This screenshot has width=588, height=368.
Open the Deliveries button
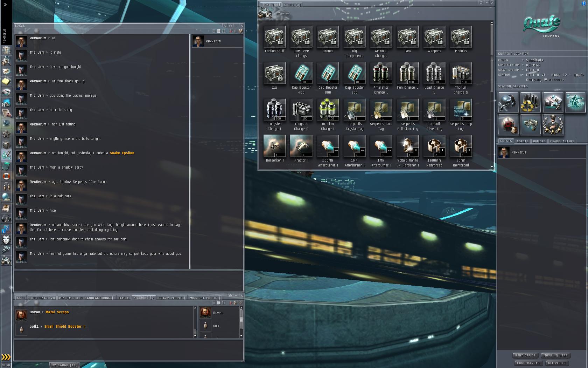tap(556, 363)
